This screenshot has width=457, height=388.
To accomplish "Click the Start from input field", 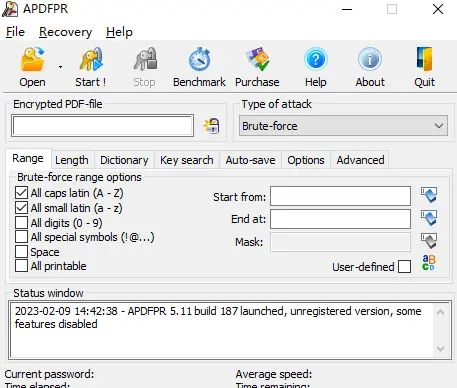I will 340,196.
